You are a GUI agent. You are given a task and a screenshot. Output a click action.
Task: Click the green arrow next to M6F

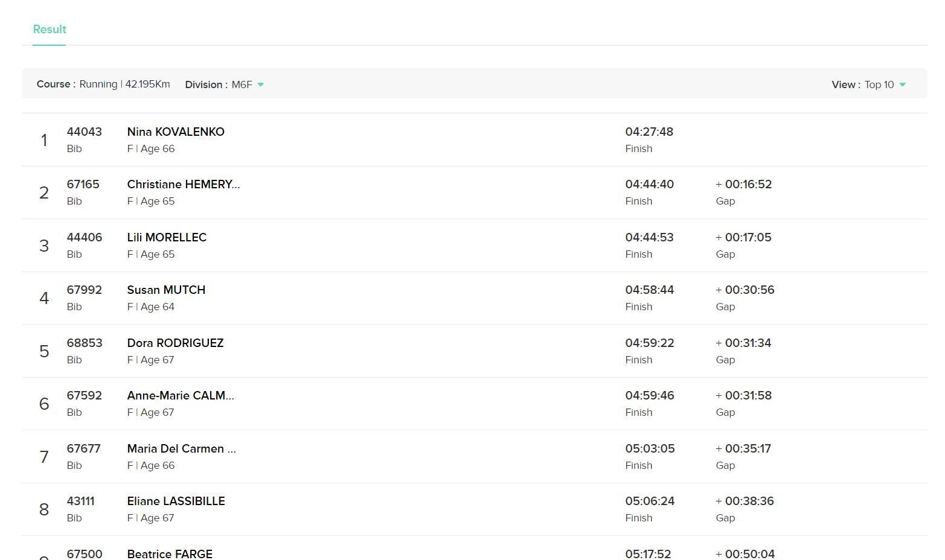point(261,84)
